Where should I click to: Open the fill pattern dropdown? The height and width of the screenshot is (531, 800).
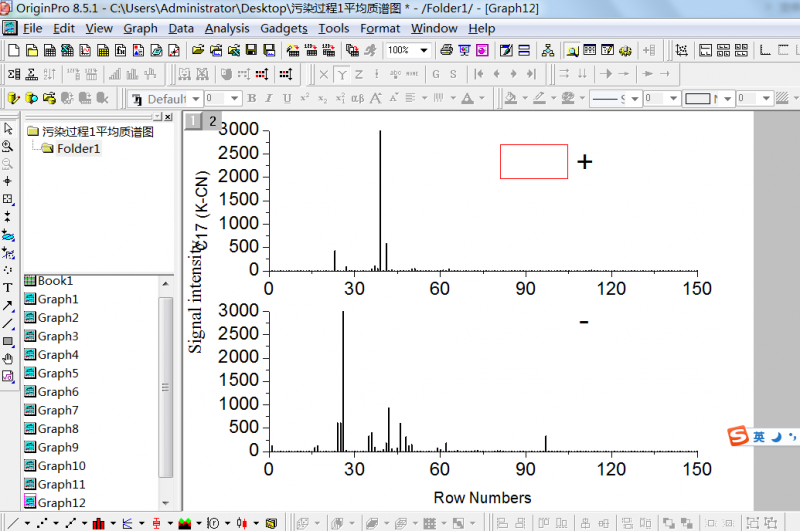[x=728, y=98]
